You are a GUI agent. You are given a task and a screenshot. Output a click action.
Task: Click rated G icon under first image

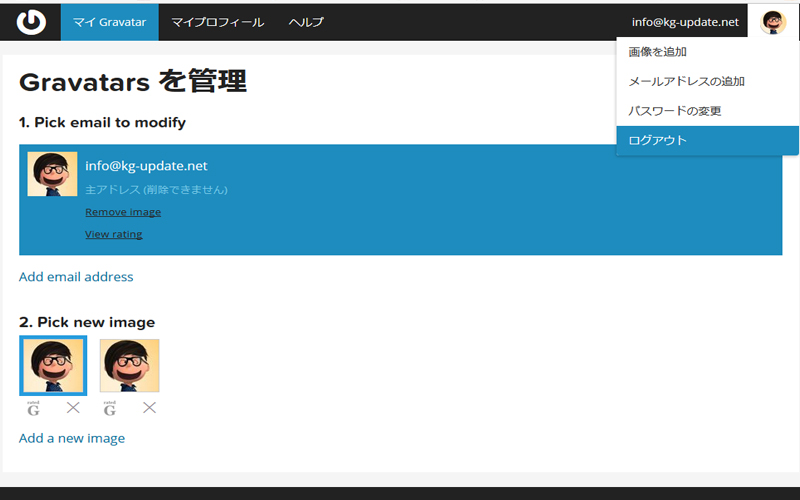click(33, 408)
